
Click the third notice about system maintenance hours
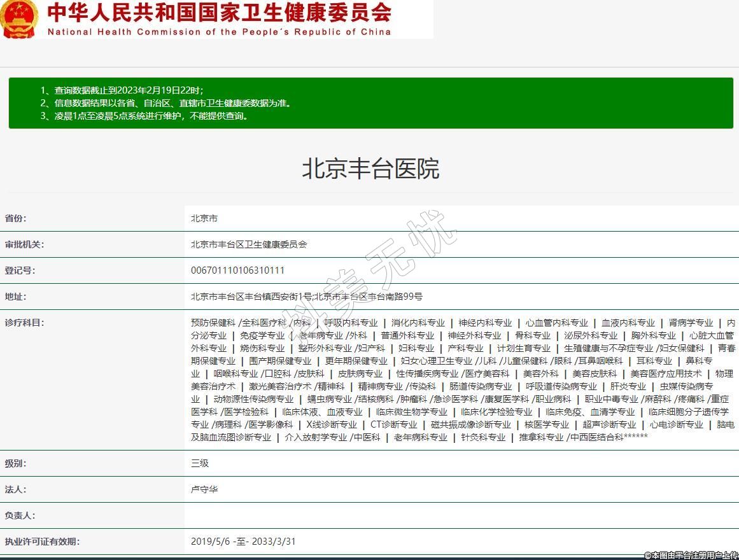pyautogui.click(x=144, y=116)
